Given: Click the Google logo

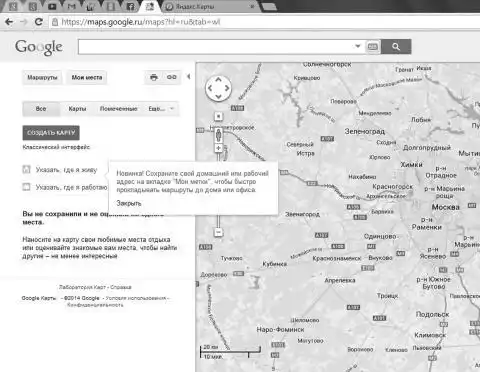Looking at the screenshot, I should (39, 47).
